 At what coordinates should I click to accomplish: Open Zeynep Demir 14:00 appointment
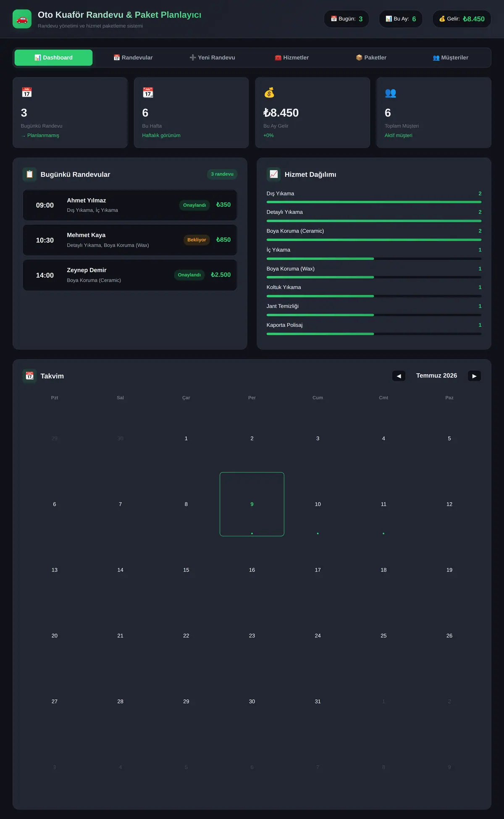coord(130,275)
